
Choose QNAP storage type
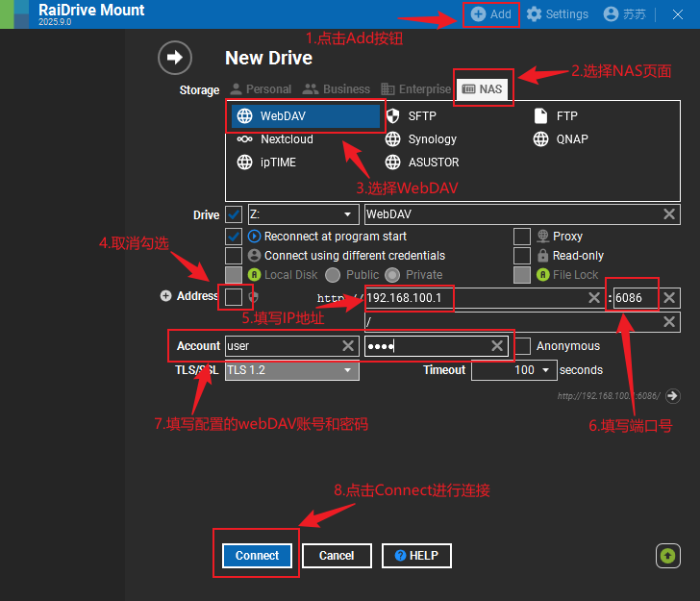tap(561, 139)
